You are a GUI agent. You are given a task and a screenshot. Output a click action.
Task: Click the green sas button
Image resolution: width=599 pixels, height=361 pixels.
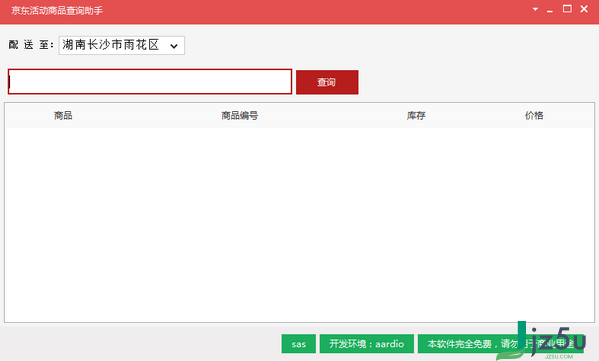[x=299, y=344]
